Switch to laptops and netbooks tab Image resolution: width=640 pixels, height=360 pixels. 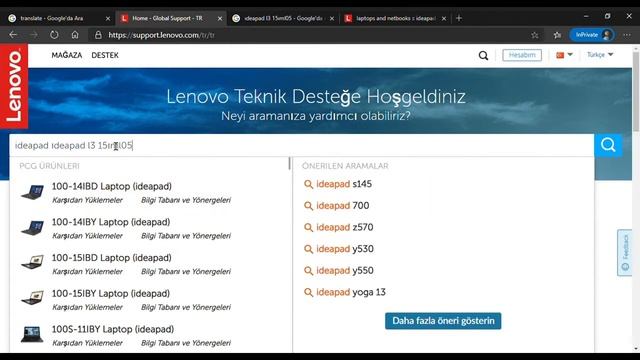tap(396, 18)
